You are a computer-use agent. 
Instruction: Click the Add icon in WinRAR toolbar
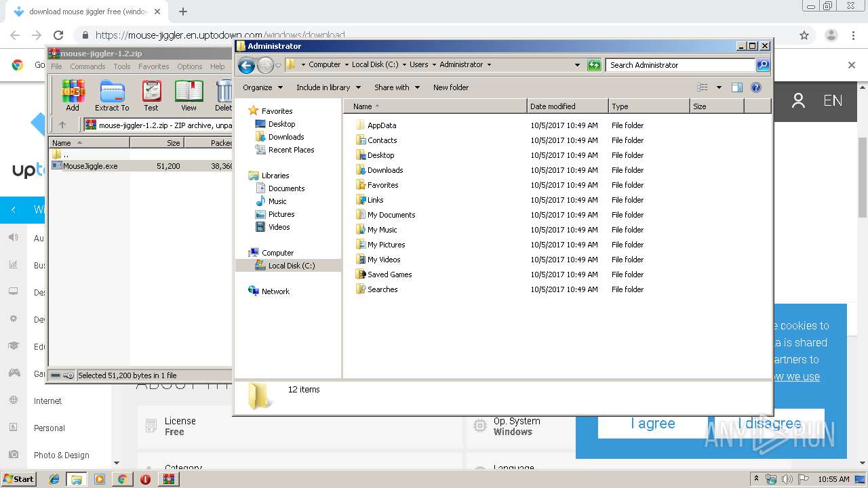[x=73, y=95]
